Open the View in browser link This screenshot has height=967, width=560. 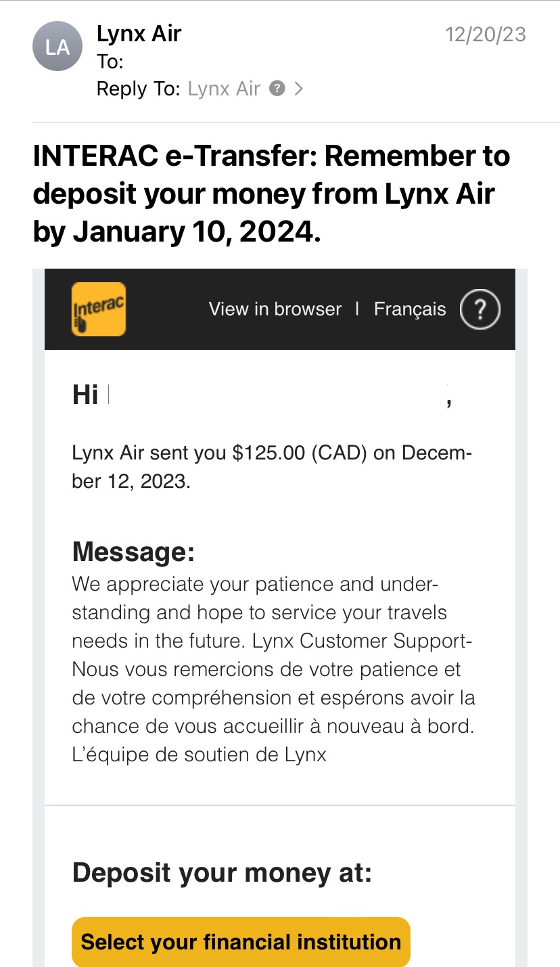coord(275,309)
